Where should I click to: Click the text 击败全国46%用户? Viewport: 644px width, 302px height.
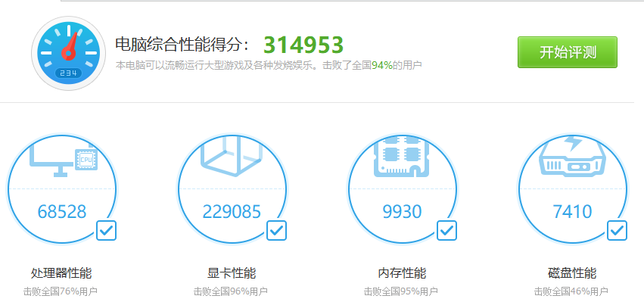[571, 291]
